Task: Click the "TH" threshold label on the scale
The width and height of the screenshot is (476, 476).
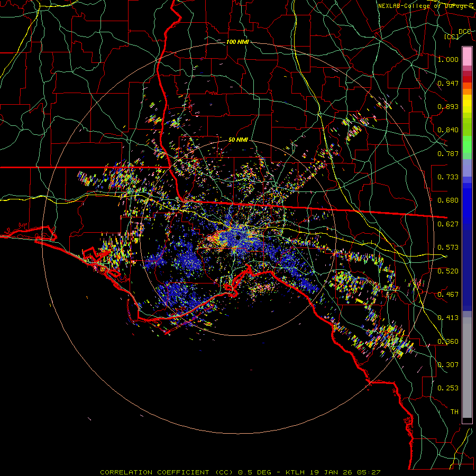Action: (454, 412)
